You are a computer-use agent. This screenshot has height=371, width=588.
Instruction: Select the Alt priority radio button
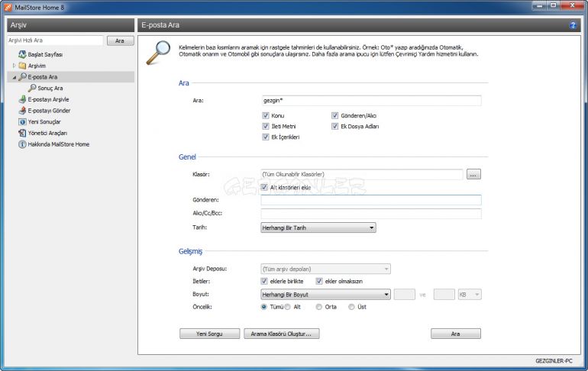pyautogui.click(x=288, y=307)
